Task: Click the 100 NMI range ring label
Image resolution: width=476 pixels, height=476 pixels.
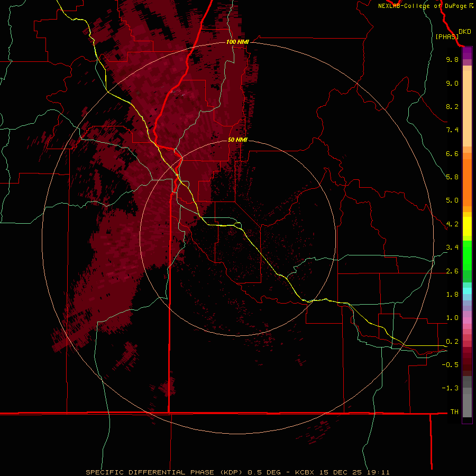Action: pos(237,42)
